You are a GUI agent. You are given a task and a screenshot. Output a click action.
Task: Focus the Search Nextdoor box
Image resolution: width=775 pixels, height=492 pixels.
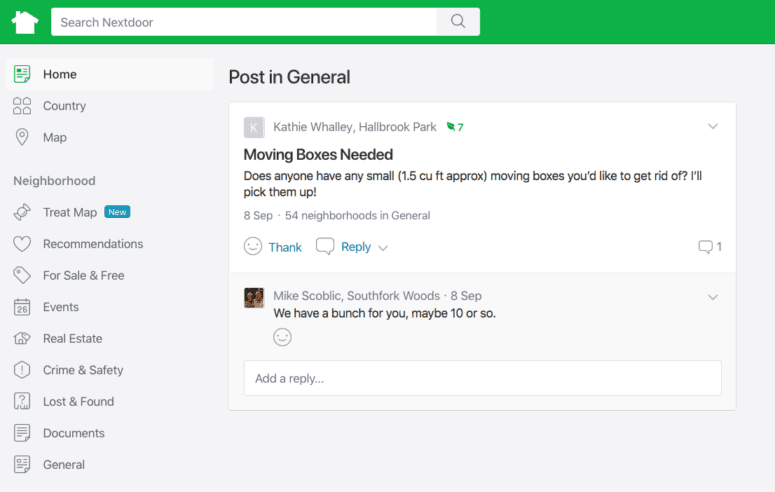244,22
